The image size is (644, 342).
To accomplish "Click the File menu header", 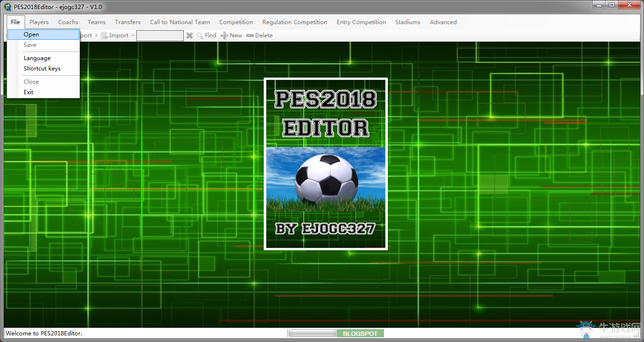I will coord(16,22).
